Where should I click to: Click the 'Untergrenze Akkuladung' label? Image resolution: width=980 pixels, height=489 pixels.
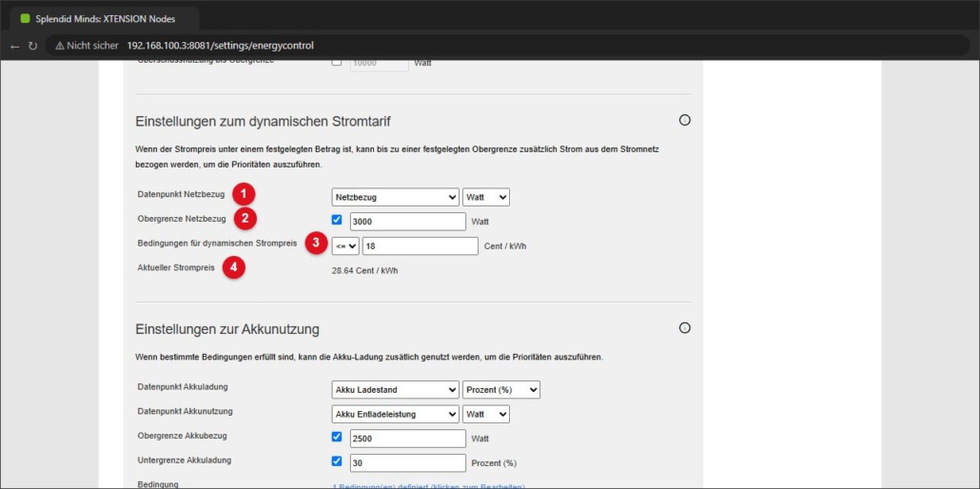coord(185,460)
